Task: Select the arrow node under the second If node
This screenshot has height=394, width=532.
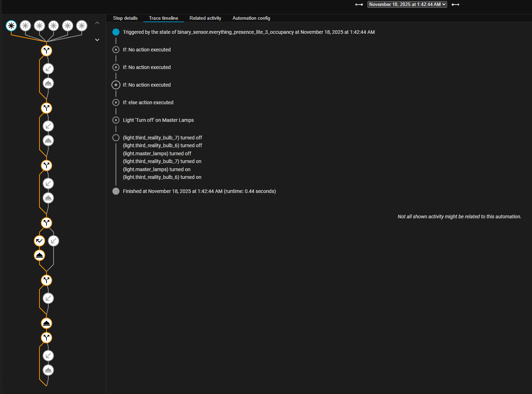Action: (x=48, y=126)
